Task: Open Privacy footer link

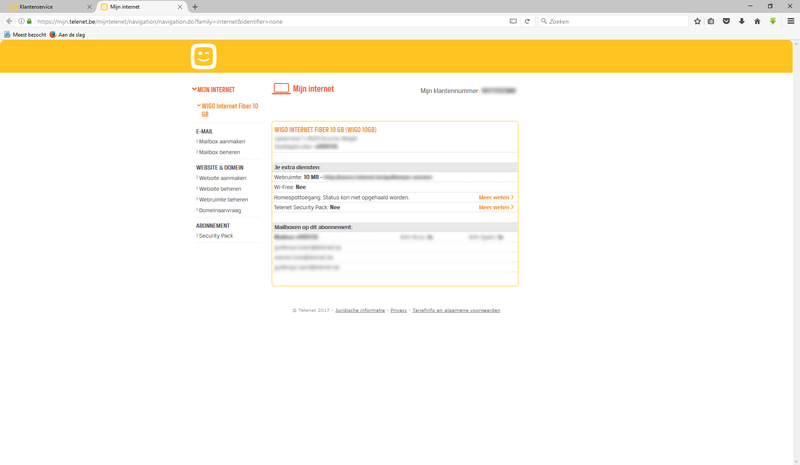Action: tap(398, 310)
